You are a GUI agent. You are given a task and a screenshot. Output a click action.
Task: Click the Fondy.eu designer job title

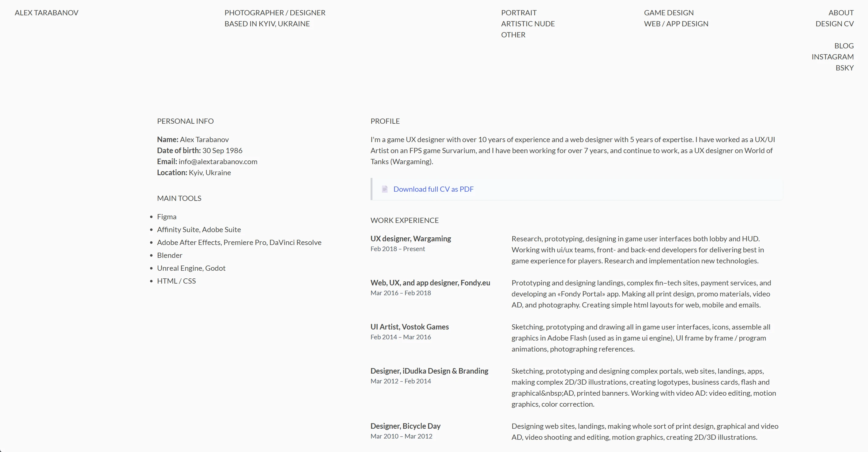(430, 283)
